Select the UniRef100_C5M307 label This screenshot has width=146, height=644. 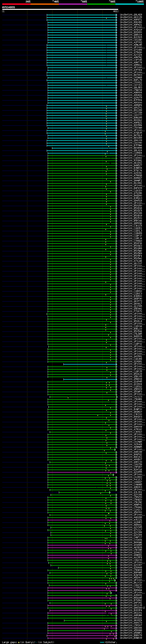pyautogui.click(x=131, y=625)
